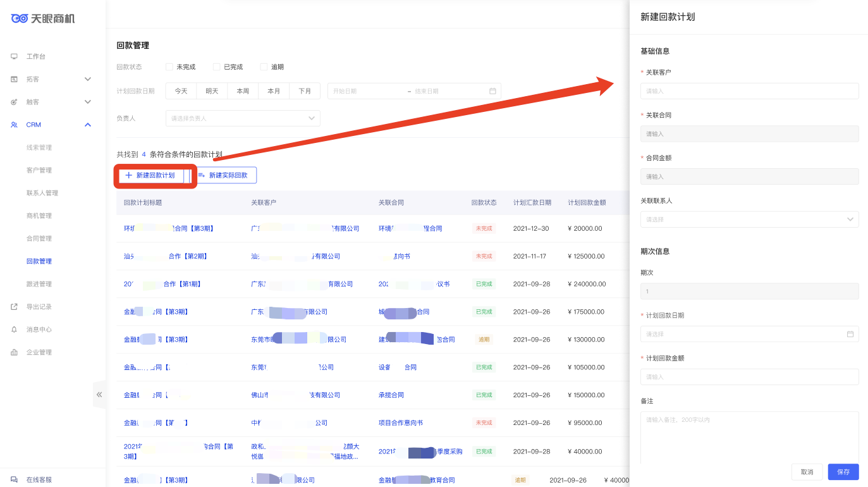This screenshot has width=868, height=487.
Task: Check the 逾期 status checkbox
Action: [264, 67]
